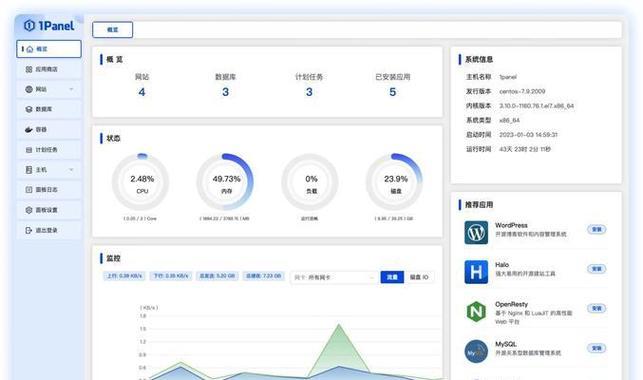
Task: Click the 发行版本 value centos-7.9.2009
Action: 522,91
